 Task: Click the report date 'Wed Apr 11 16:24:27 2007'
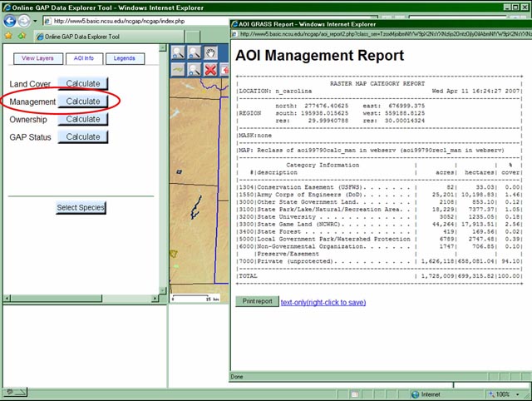475,91
